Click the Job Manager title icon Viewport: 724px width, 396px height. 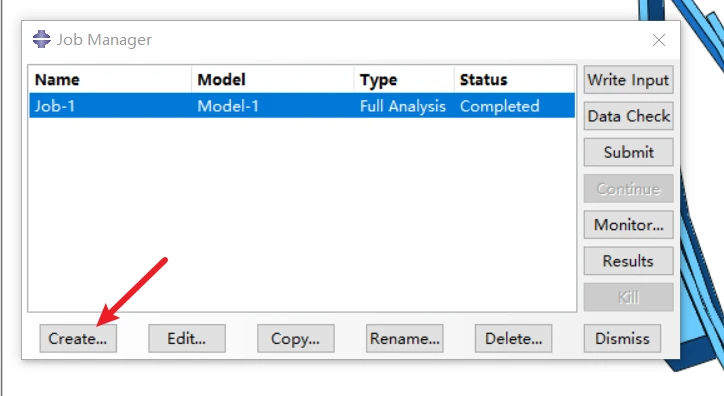click(42, 39)
